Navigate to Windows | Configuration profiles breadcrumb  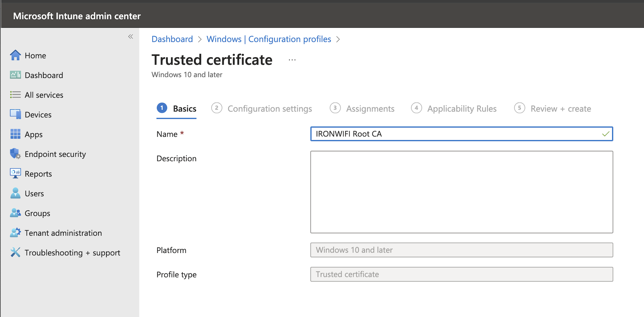269,39
